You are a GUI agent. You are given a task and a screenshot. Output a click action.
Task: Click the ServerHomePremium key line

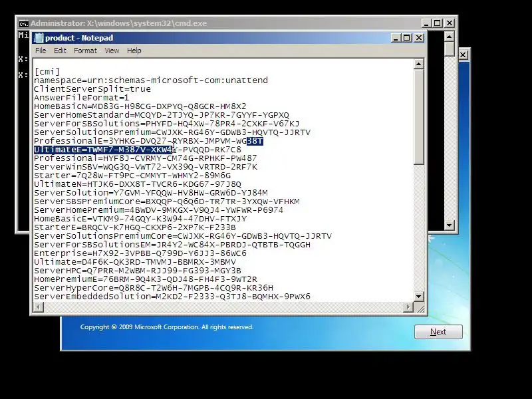158,210
